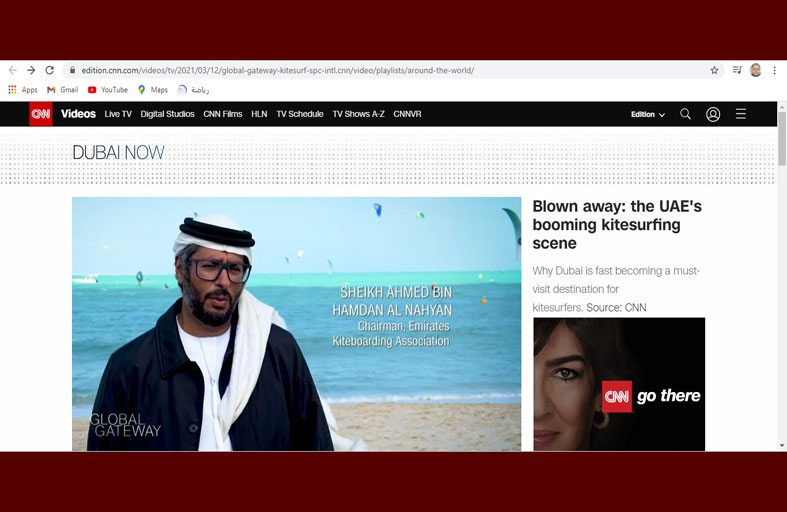Open the Chrome media control icon
Screen dimensions: 787x512
point(737,71)
